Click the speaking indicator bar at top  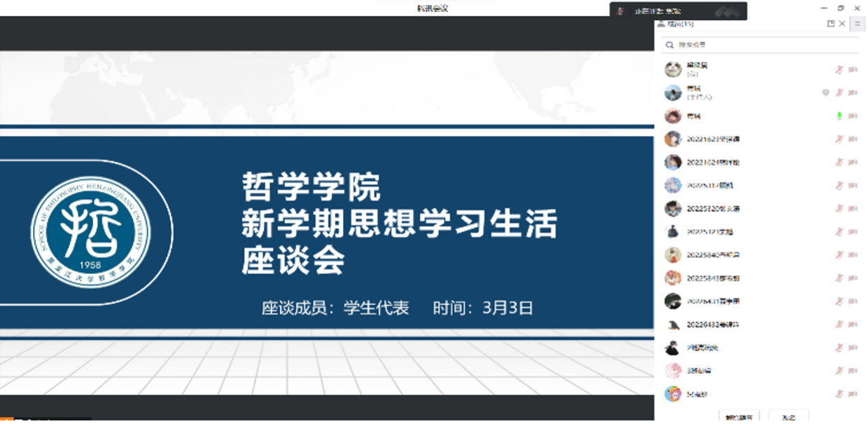(678, 11)
